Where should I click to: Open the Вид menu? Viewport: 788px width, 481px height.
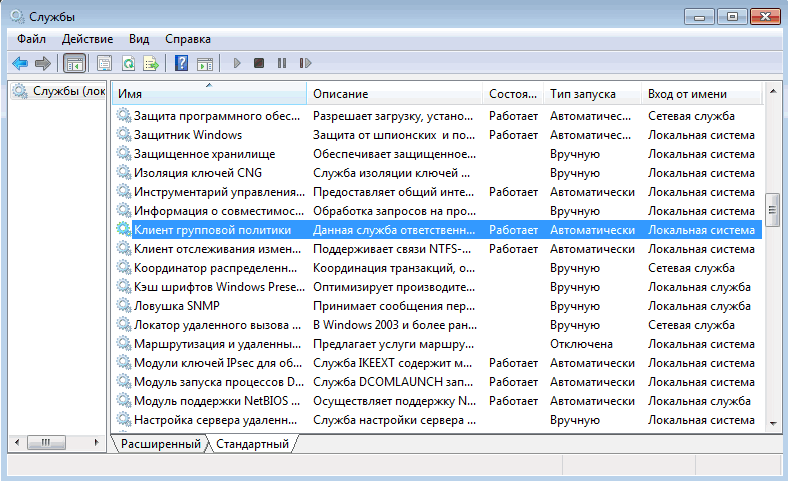pyautogui.click(x=139, y=39)
